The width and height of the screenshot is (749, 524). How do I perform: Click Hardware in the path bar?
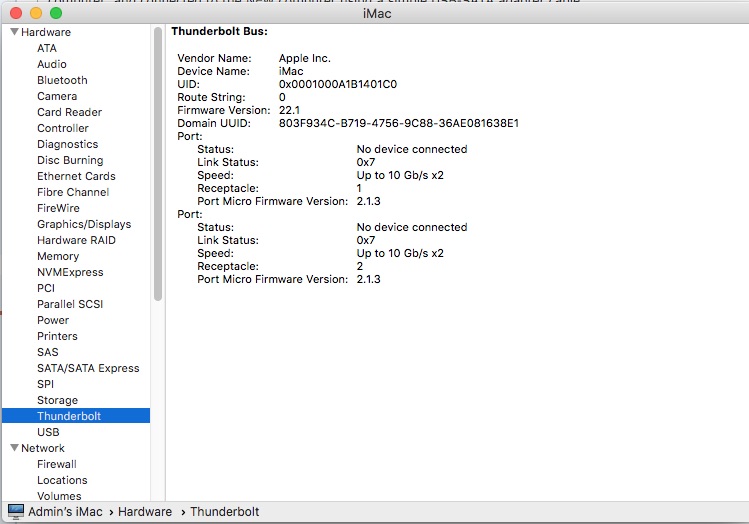(145, 512)
